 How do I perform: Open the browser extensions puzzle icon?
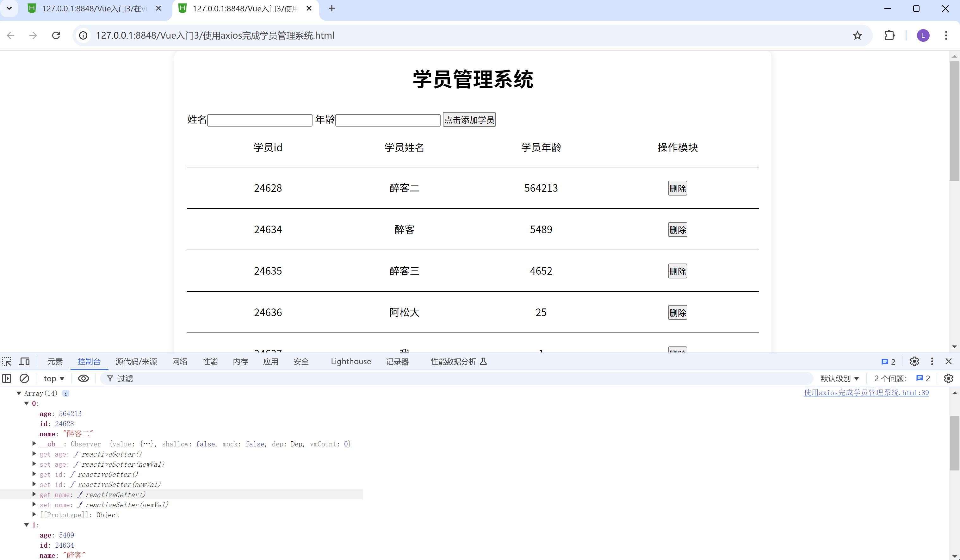(x=889, y=35)
